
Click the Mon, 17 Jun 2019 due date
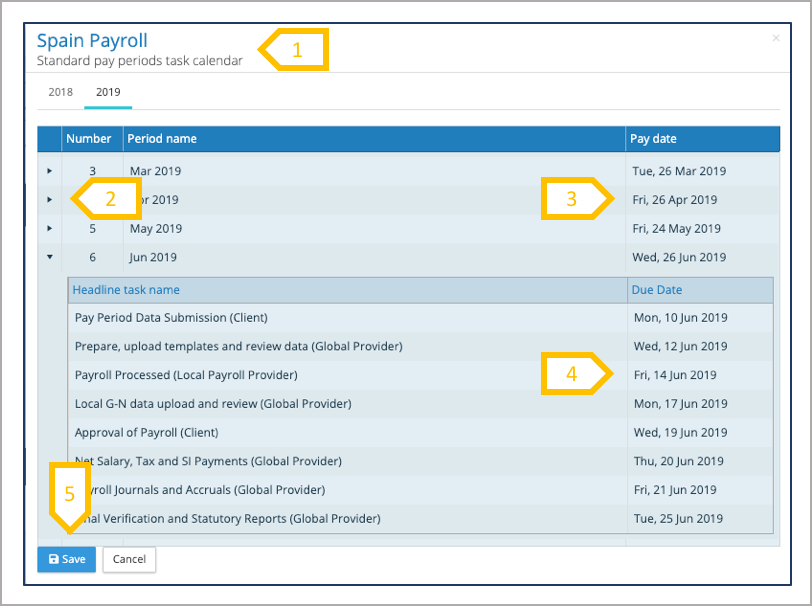680,404
